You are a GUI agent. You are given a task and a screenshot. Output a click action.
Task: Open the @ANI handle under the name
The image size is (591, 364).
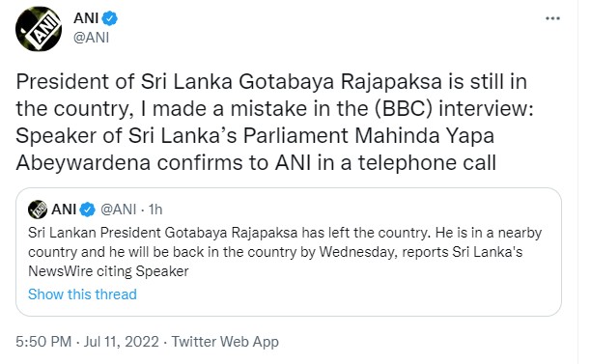91,38
